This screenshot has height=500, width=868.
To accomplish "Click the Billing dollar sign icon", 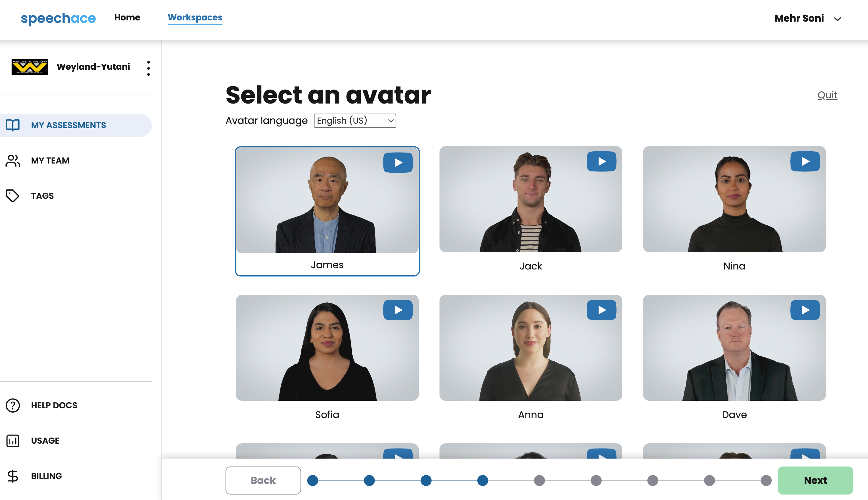I will 13,476.
